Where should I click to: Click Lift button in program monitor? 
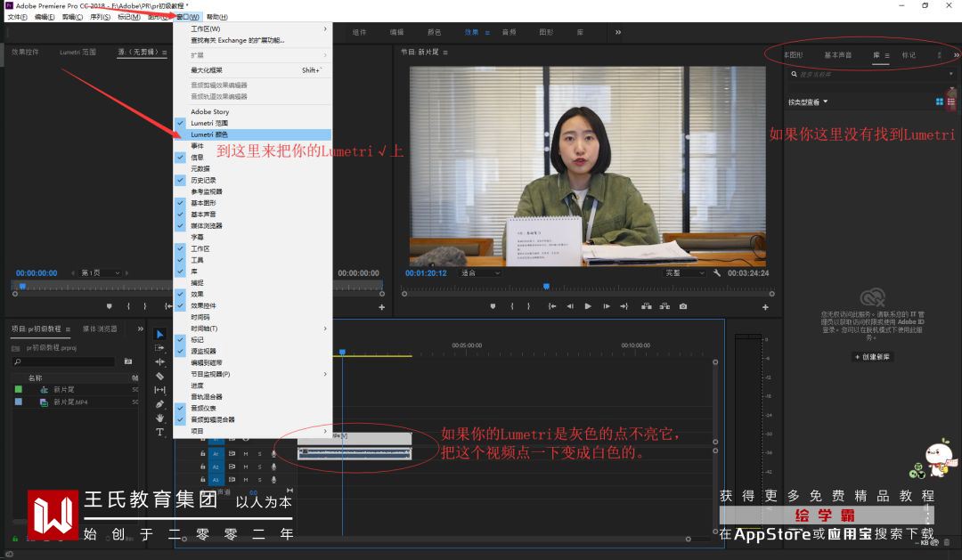[x=646, y=306]
